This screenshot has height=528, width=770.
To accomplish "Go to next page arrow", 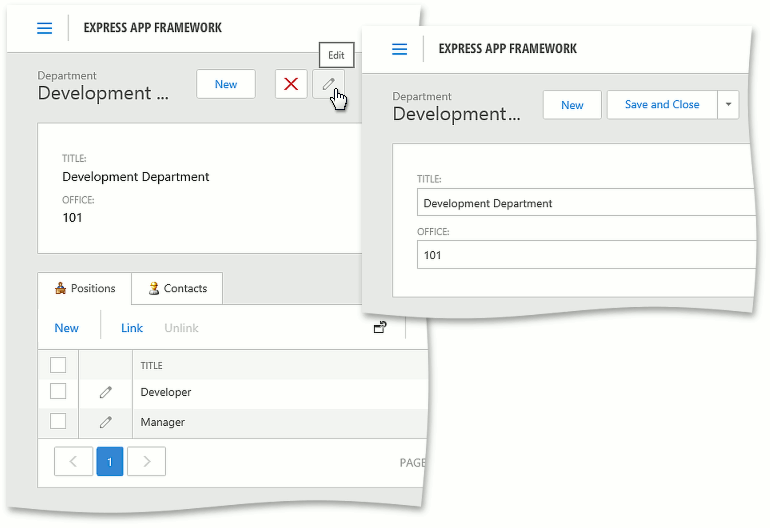I will click(x=147, y=461).
